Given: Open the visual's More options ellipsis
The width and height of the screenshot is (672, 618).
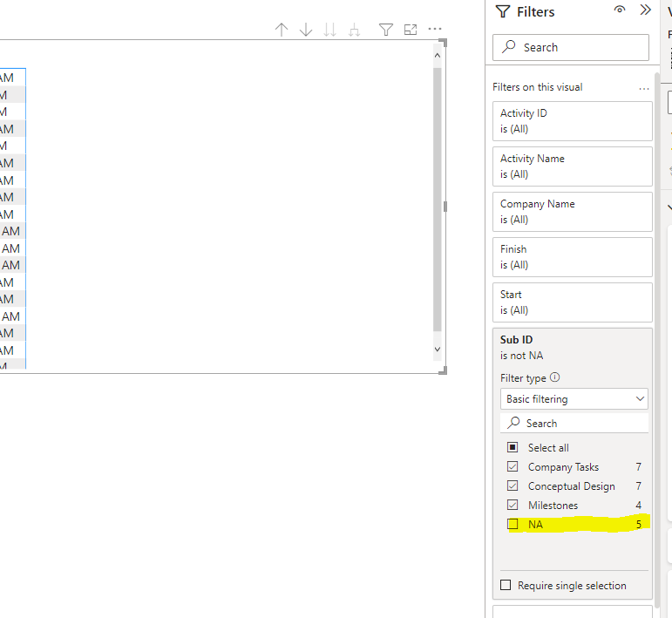Looking at the screenshot, I should 435,30.
